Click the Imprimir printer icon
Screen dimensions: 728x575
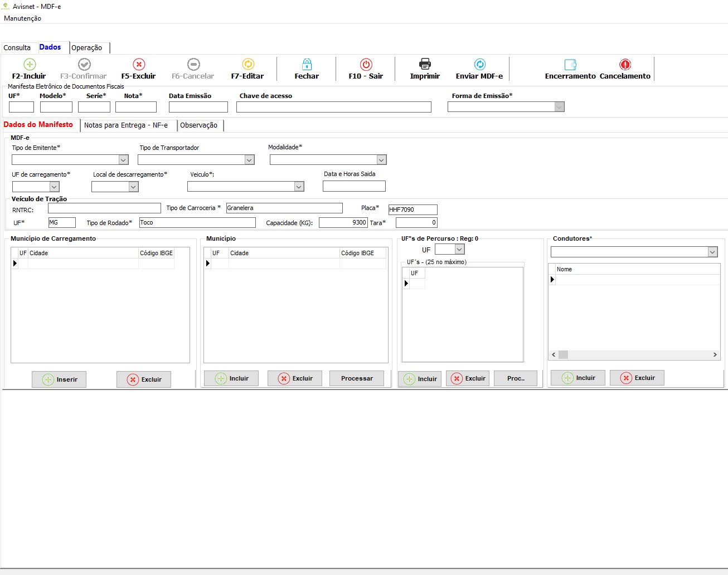tap(425, 65)
